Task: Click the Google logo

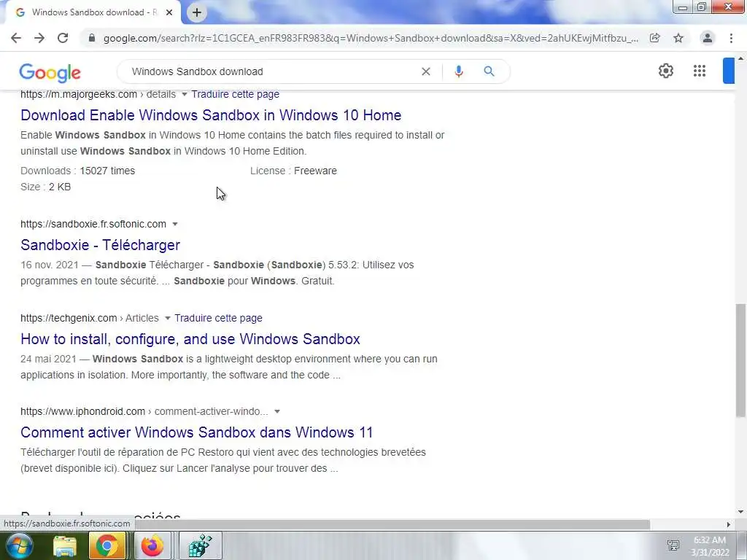Action: (x=50, y=72)
